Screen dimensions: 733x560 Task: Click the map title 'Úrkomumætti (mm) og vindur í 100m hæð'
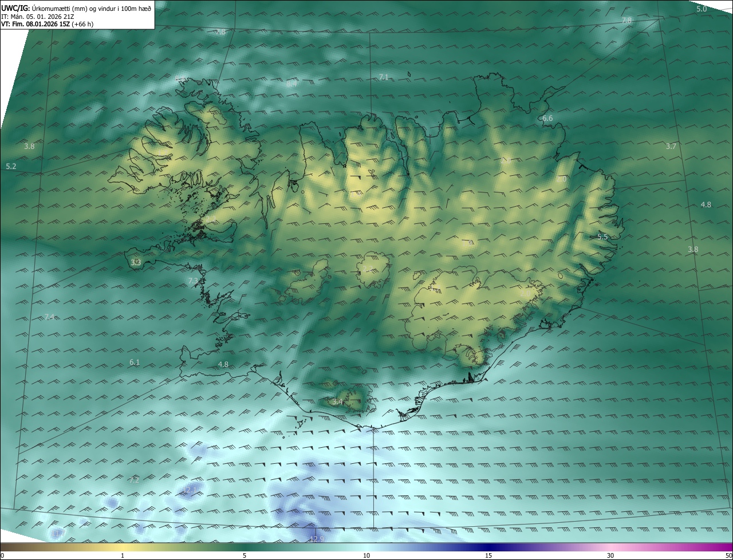pyautogui.click(x=91, y=7)
